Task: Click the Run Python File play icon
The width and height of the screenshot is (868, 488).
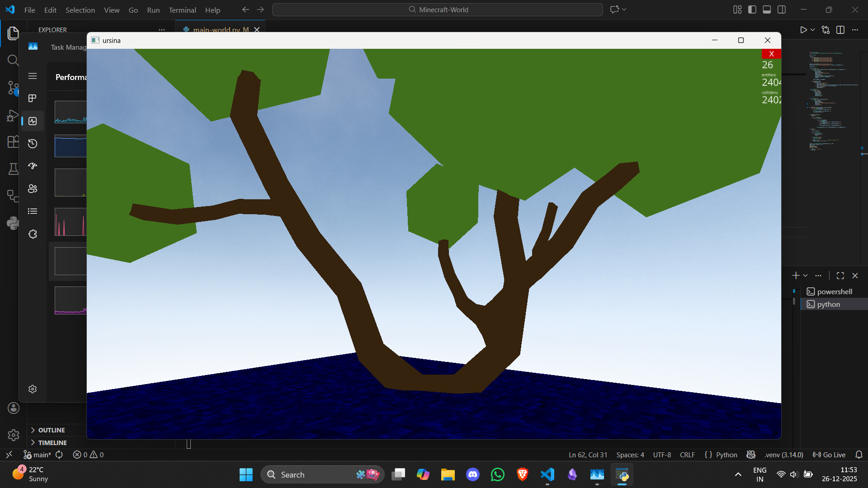Action: point(803,30)
